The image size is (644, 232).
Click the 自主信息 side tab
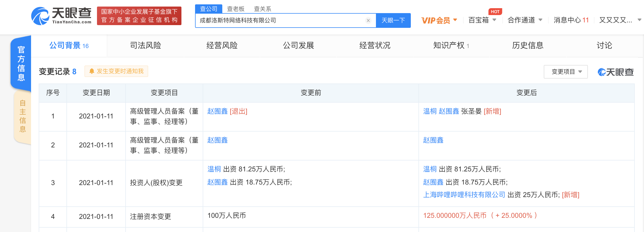23,116
